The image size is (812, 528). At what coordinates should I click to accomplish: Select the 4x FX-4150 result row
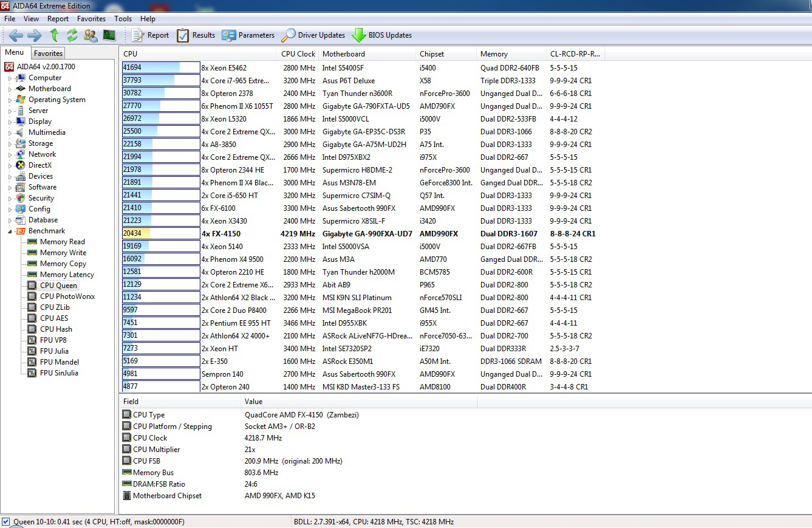363,234
